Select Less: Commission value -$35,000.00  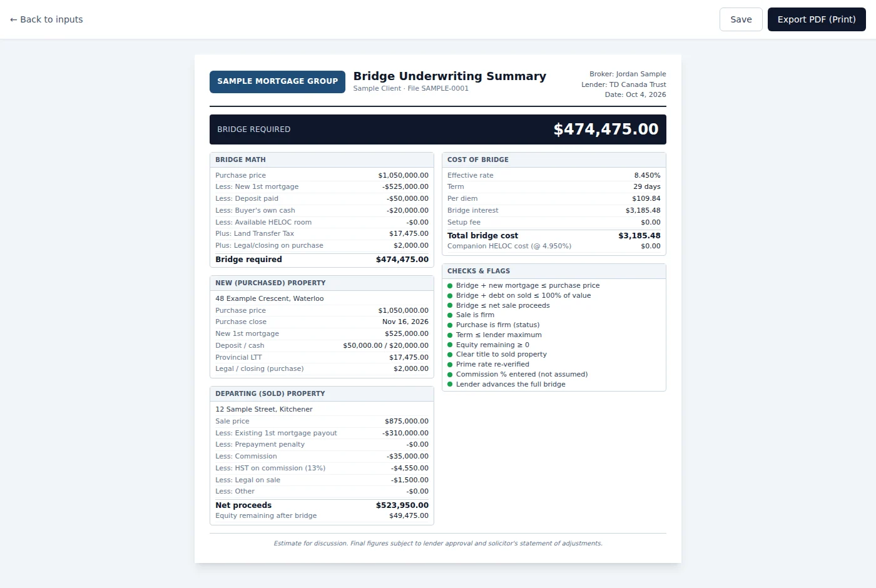[407, 456]
